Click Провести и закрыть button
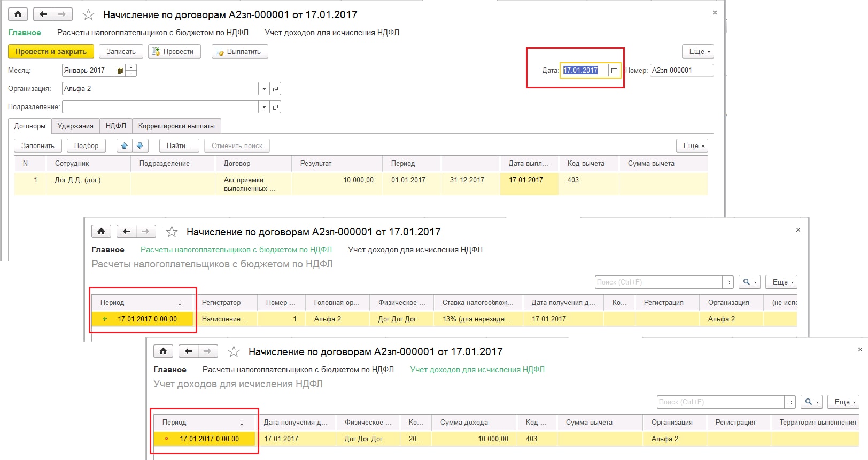868x460 pixels. pos(51,52)
